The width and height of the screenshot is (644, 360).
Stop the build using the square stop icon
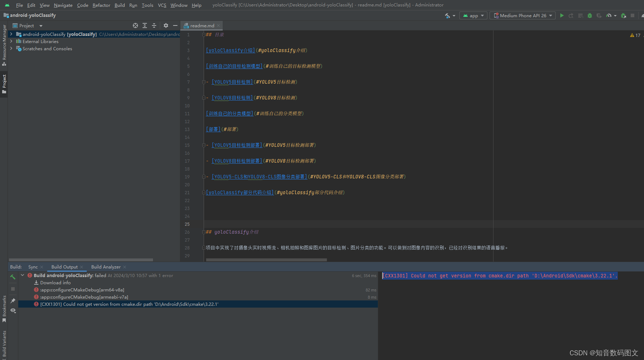click(x=13, y=289)
